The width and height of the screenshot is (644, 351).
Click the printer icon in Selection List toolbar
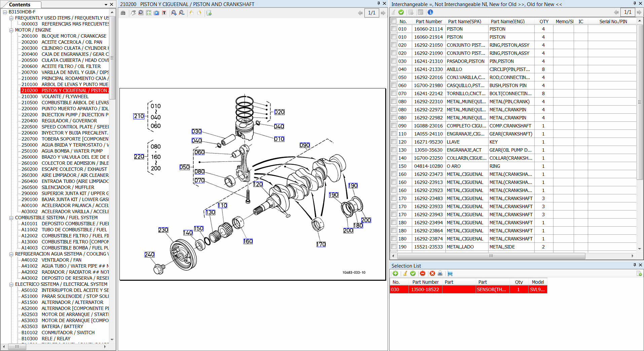coord(440,273)
